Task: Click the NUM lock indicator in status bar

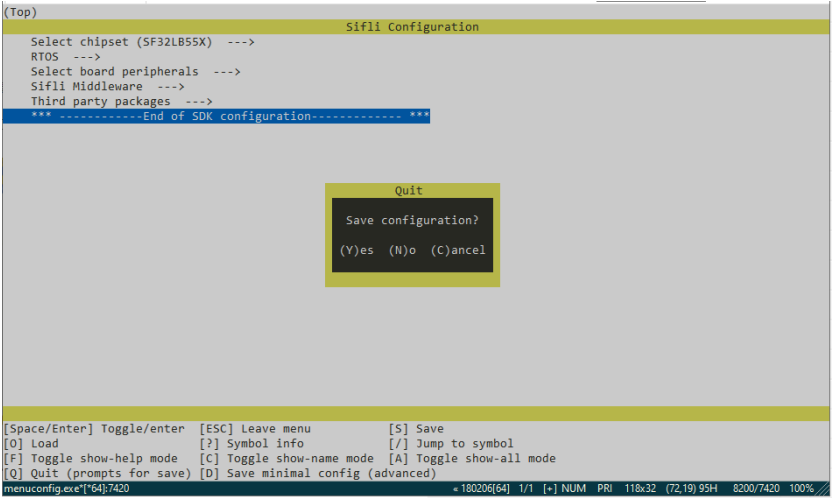Action: tap(573, 489)
